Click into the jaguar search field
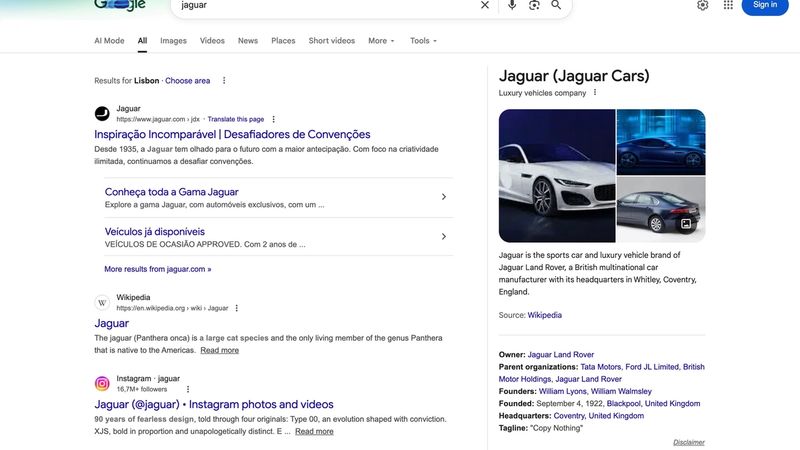The height and width of the screenshot is (450, 800). tap(327, 5)
